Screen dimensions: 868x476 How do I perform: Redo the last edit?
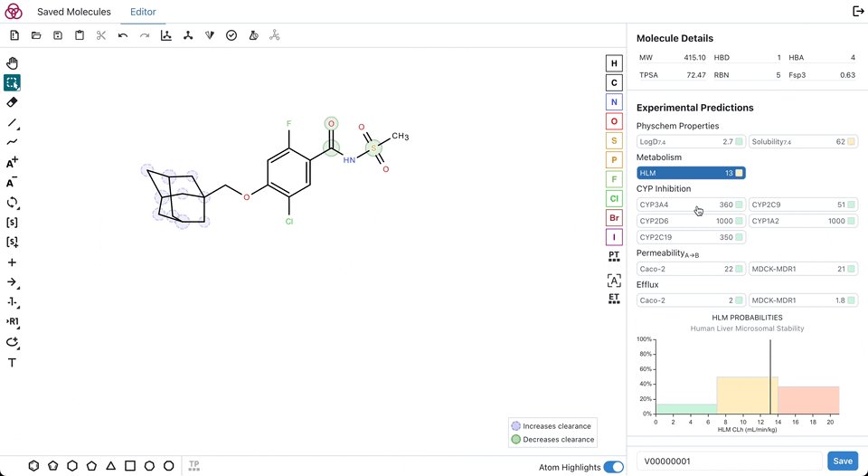click(x=145, y=35)
